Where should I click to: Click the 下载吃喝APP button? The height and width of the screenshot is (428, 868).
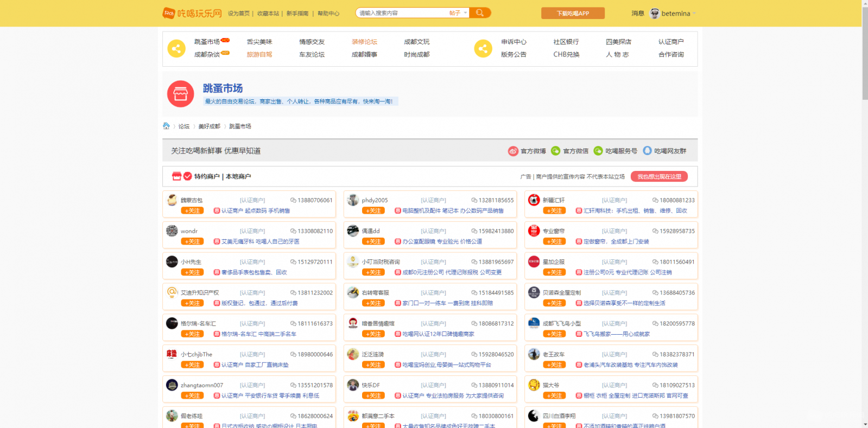pyautogui.click(x=573, y=13)
